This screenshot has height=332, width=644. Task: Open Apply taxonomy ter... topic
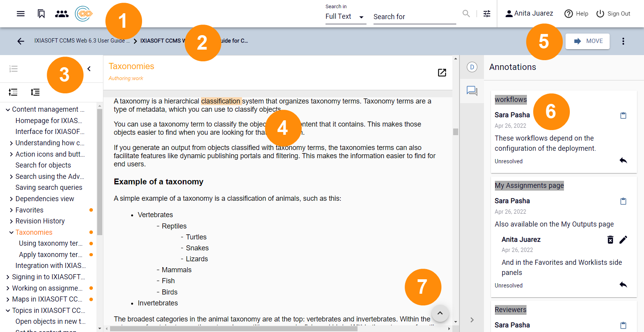click(x=50, y=255)
